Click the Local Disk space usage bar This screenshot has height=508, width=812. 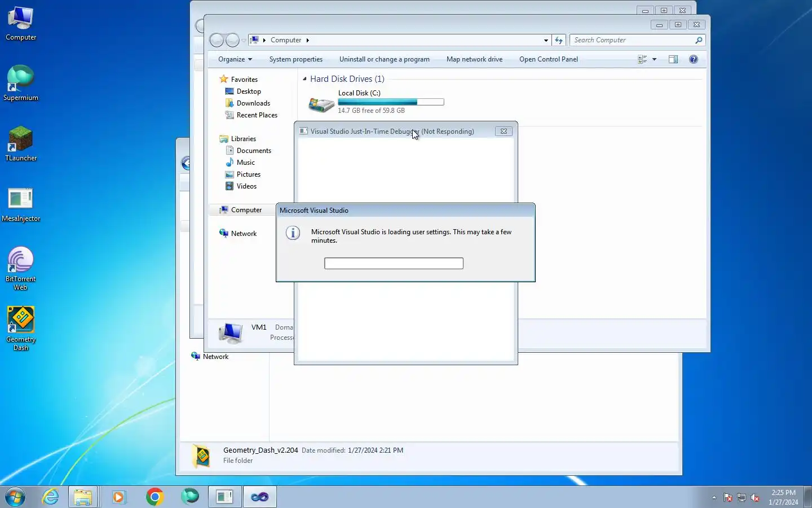(391, 102)
